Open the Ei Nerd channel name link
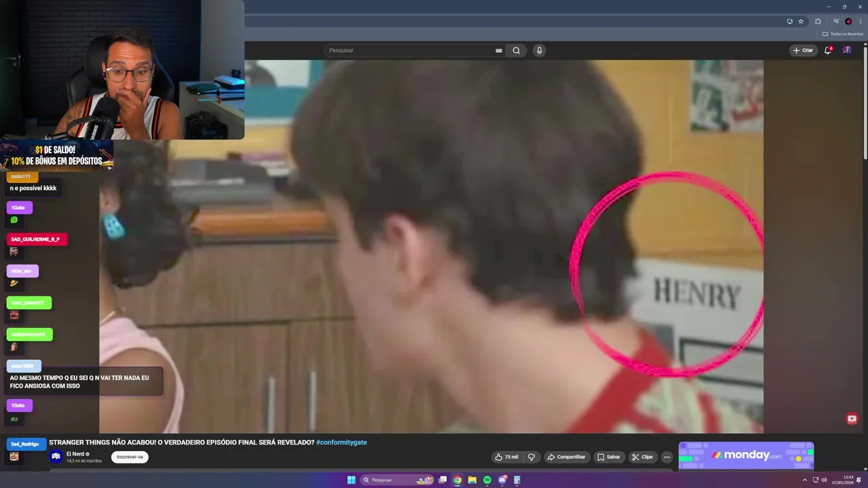Screen dimensions: 868x488 tap(75, 453)
